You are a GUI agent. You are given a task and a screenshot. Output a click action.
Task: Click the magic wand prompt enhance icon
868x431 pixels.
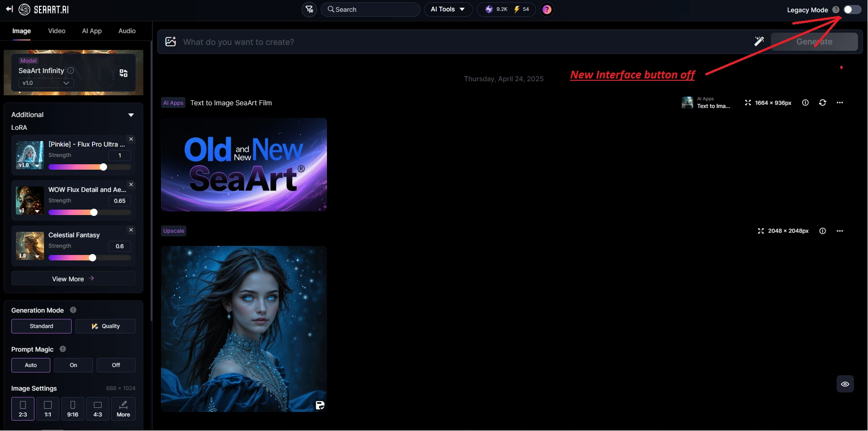pyautogui.click(x=759, y=42)
